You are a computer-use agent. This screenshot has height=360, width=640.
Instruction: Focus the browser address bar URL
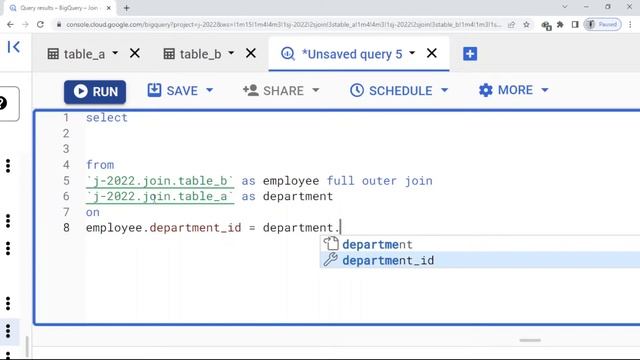pyautogui.click(x=283, y=24)
